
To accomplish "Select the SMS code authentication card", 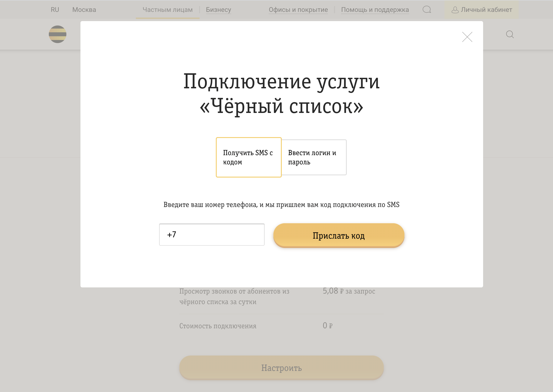I will coord(249,157).
